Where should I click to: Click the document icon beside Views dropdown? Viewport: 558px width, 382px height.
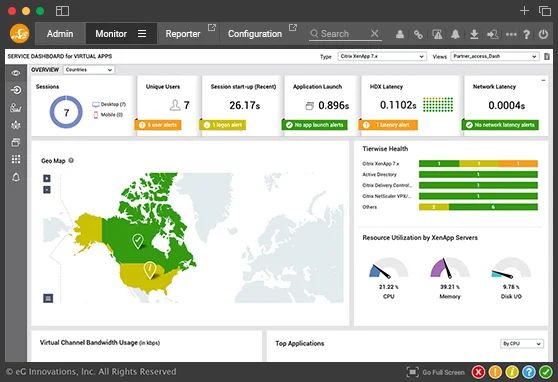547,57
